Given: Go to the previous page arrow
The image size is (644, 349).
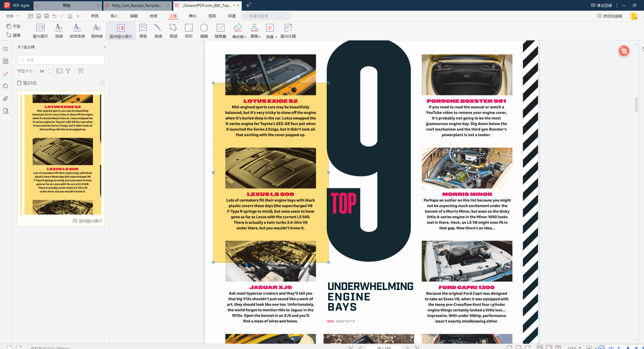Looking at the screenshot, I should point(361,347).
